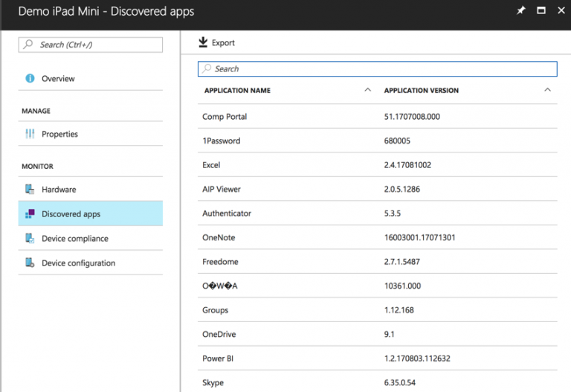Click version 5.3.5

393,213
